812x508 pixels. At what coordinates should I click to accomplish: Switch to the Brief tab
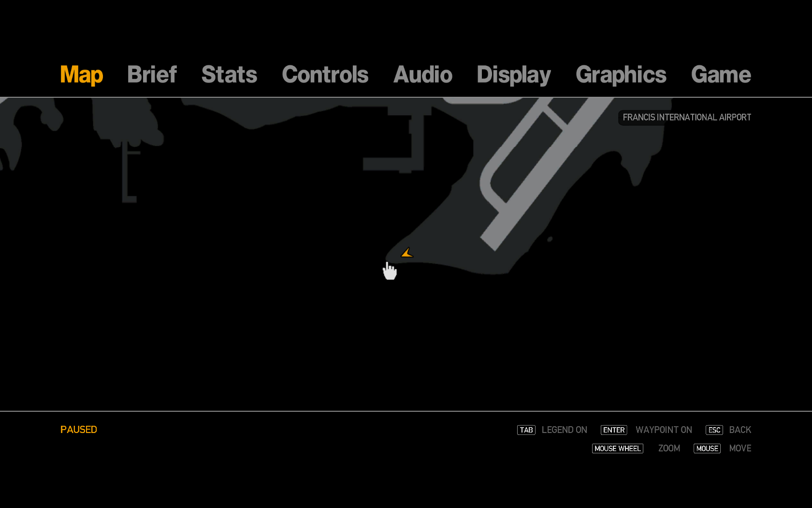point(152,75)
